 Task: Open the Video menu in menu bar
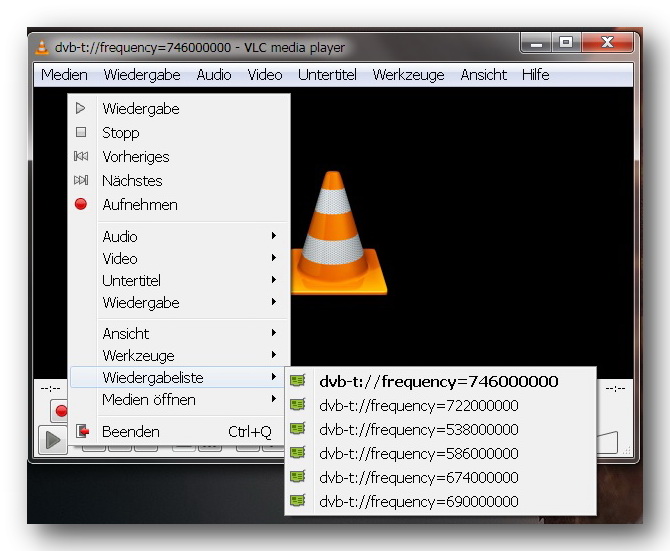click(265, 75)
